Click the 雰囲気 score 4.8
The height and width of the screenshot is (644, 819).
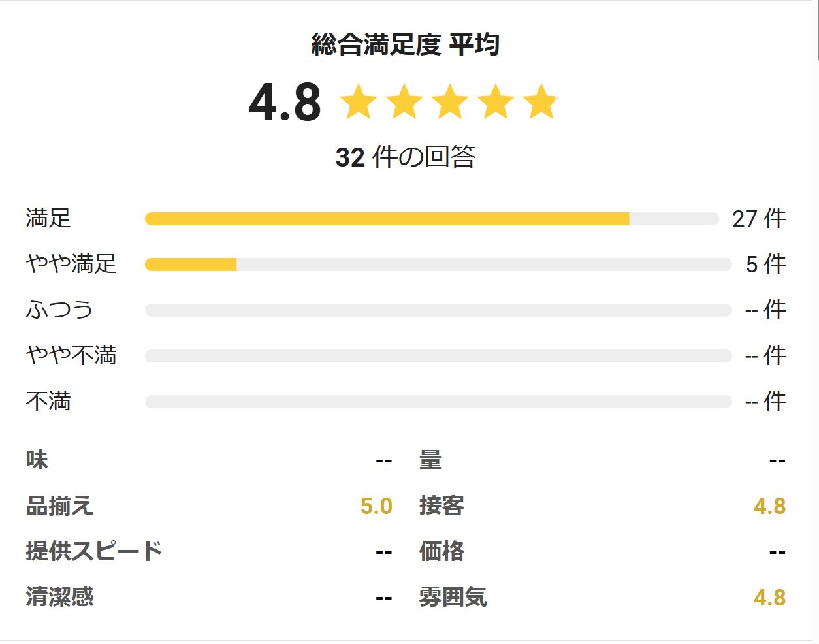[769, 598]
